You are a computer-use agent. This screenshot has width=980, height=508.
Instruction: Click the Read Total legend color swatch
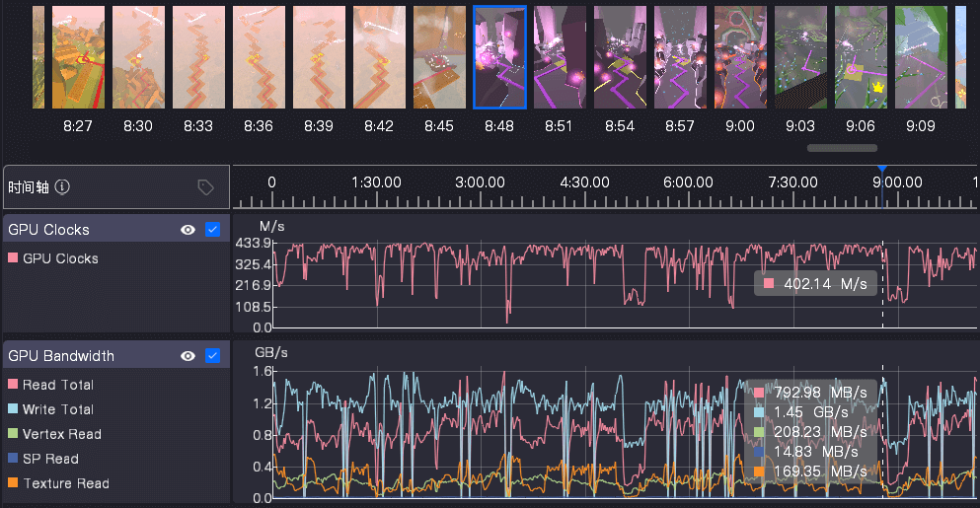pyautogui.click(x=13, y=385)
